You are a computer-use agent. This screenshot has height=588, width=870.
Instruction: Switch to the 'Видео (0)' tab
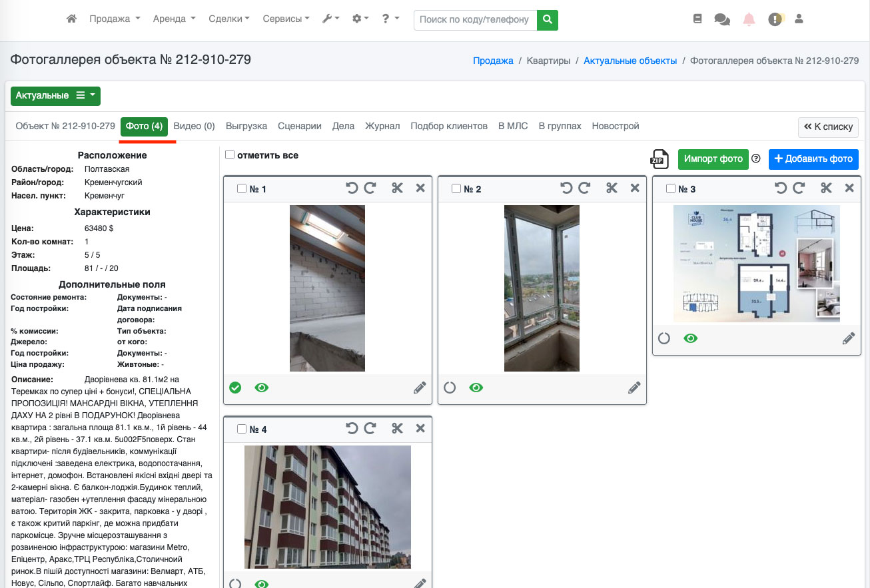[194, 126]
